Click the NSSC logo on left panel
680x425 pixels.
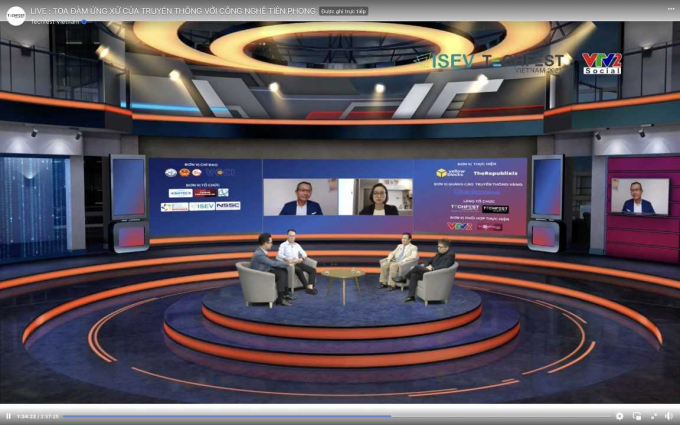(227, 206)
